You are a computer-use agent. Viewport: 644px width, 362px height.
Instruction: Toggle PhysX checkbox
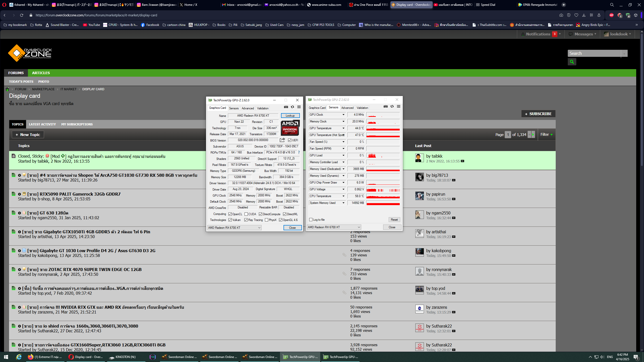(x=266, y=220)
